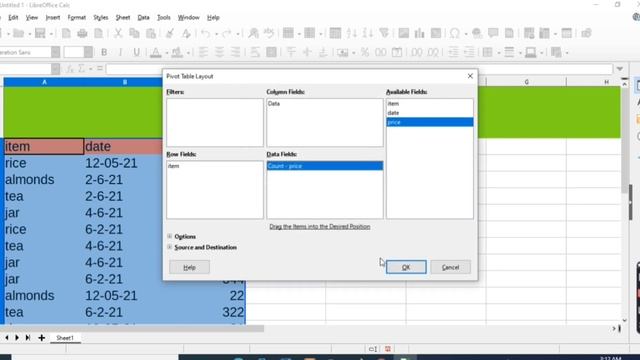Viewport: 640px width, 360px height.
Task: Open the Data menu
Action: pos(143,18)
